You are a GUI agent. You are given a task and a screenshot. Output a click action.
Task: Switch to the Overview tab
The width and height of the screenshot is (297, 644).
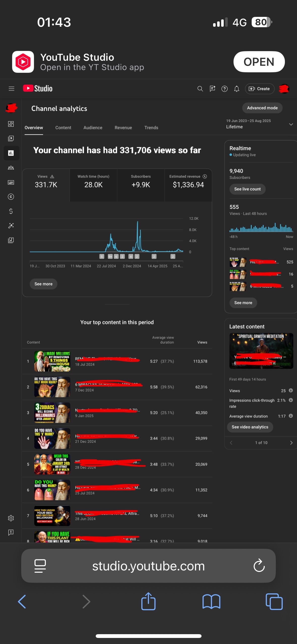pyautogui.click(x=34, y=128)
